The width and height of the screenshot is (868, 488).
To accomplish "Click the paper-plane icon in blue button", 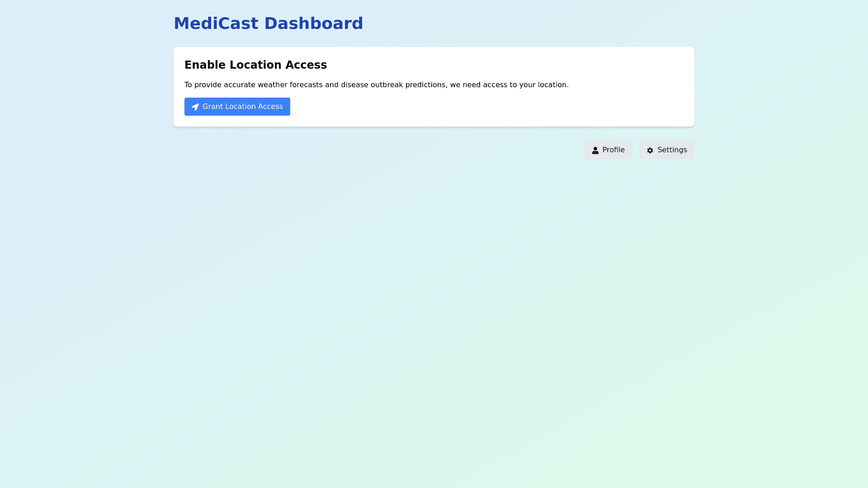I will [x=195, y=107].
